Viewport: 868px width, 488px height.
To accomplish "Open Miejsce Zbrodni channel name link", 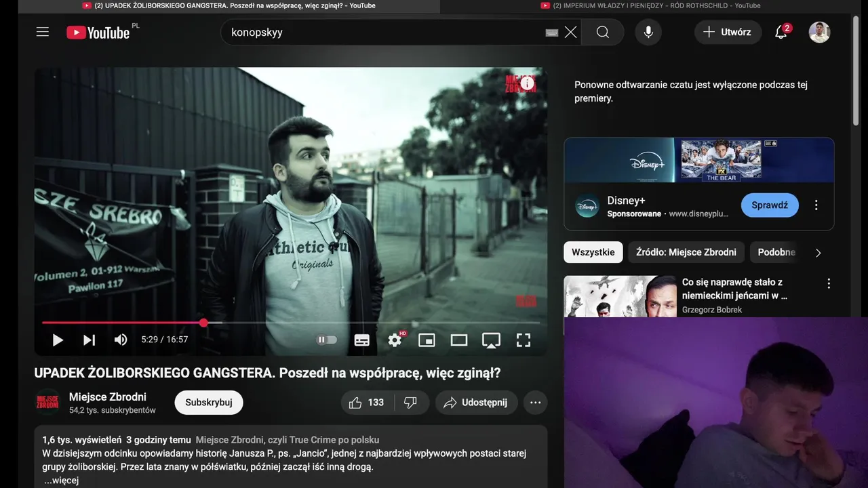I will coord(108,396).
